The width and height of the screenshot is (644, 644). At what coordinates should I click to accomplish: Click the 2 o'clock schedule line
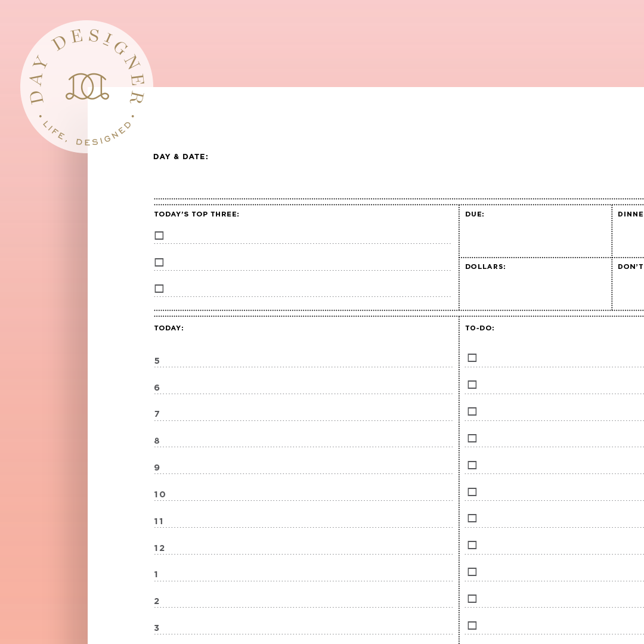(x=304, y=600)
